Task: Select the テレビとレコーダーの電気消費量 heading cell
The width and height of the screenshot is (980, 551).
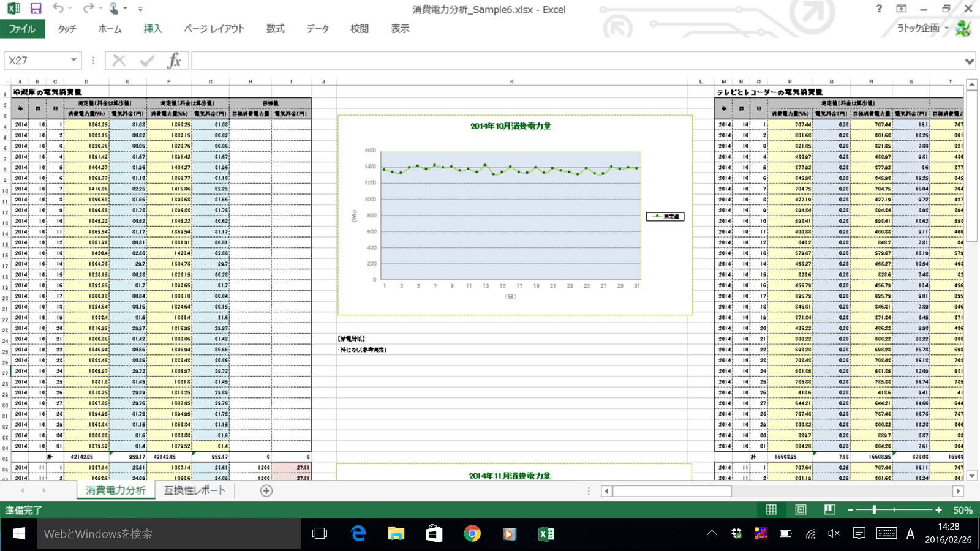Action: coord(770,92)
